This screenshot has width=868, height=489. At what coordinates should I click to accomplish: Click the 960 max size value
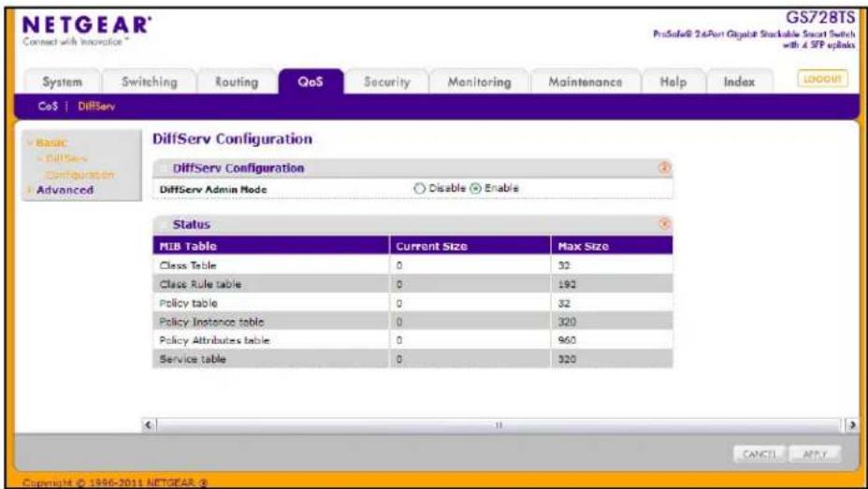(x=567, y=340)
